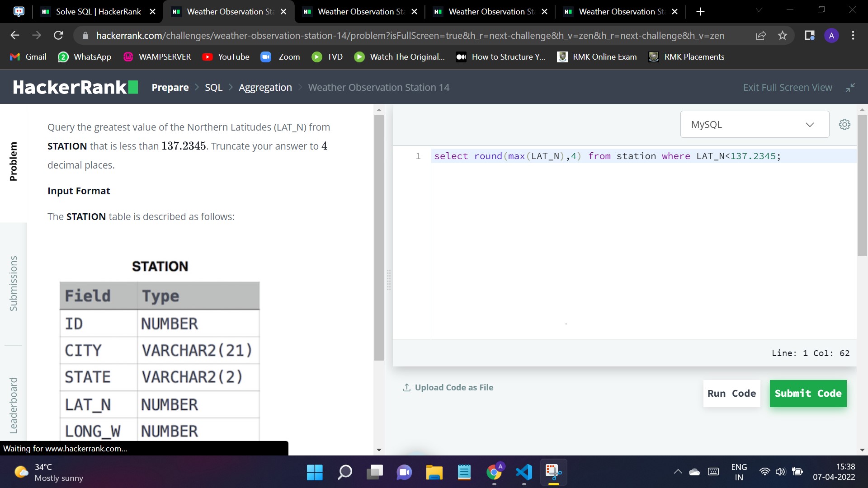Open Chrome icon in the taskbar
This screenshot has width=868, height=488.
[x=494, y=472]
